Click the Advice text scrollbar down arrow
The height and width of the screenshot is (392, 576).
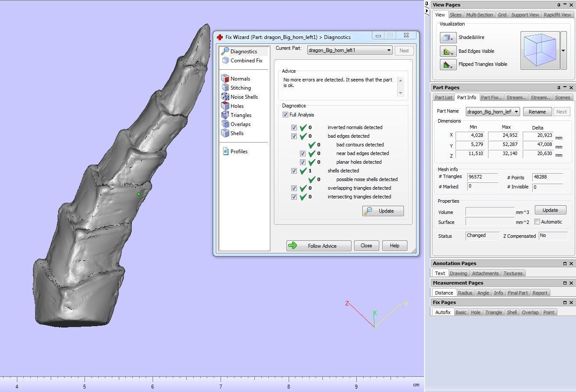click(400, 93)
